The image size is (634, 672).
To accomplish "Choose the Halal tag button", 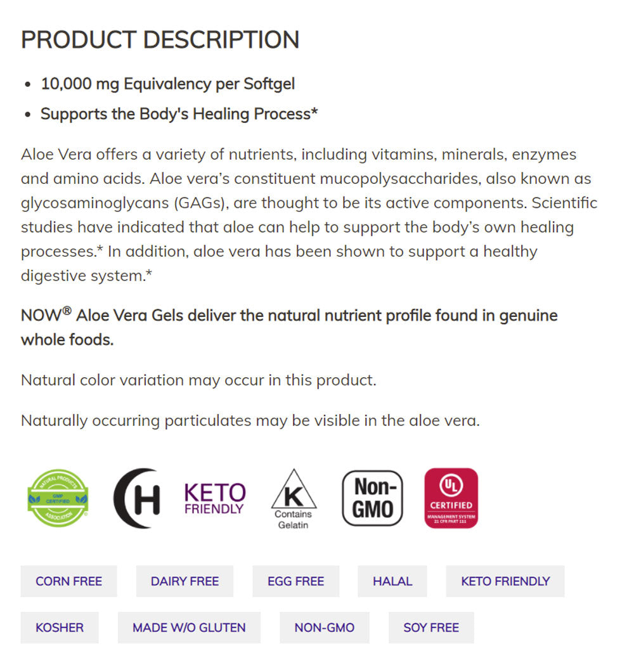I will click(x=392, y=581).
